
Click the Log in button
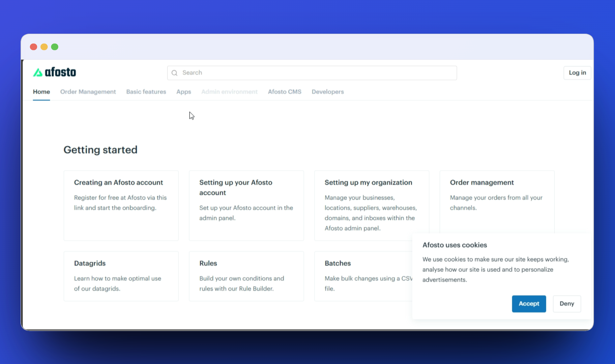577,73
